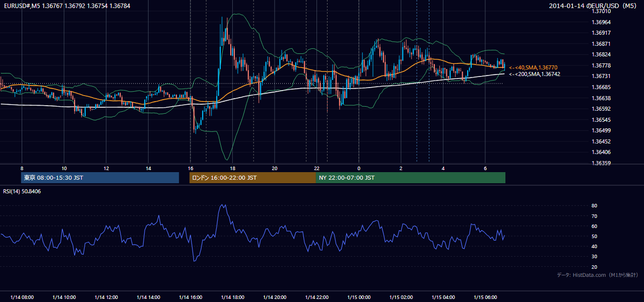
Task: Click the 1/14 22:00 bottom time label
Action: (316, 297)
